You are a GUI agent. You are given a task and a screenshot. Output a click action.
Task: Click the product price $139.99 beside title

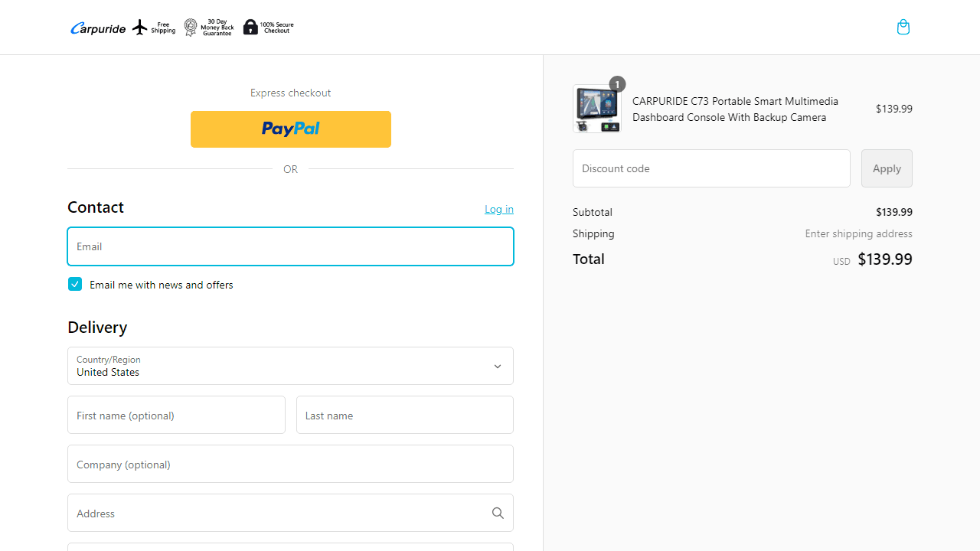[x=894, y=109]
